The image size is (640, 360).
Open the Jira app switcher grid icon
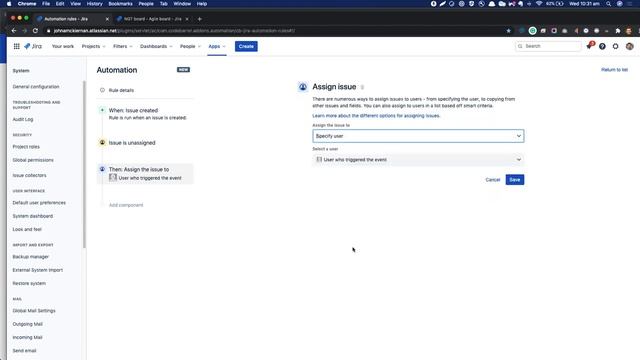tap(16, 46)
